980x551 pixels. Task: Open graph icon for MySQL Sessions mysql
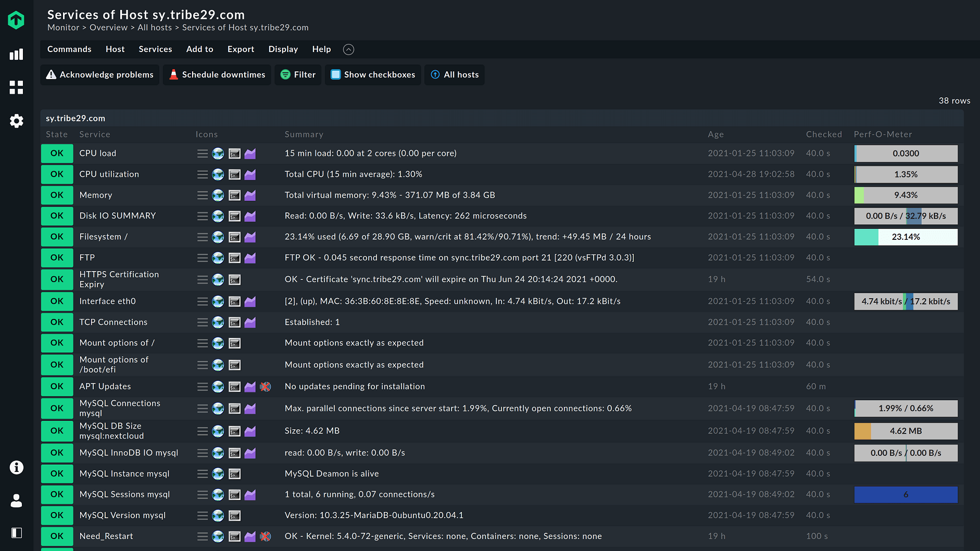(x=250, y=494)
